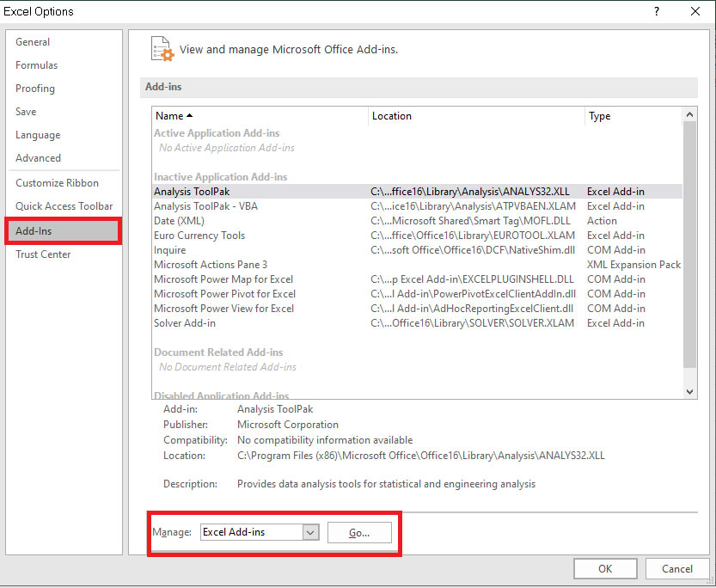Open the General settings page

tap(33, 41)
